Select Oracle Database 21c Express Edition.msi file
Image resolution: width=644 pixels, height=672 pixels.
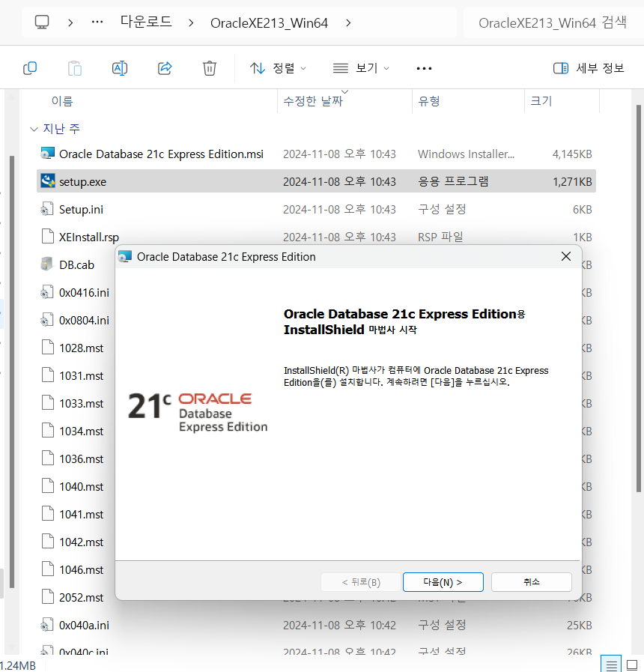click(161, 154)
